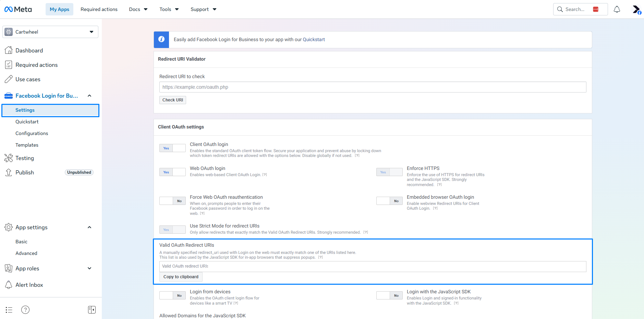Open the Cartwheel app selector dropdown
Screen dimensions: 644x319
pyautogui.click(x=50, y=32)
